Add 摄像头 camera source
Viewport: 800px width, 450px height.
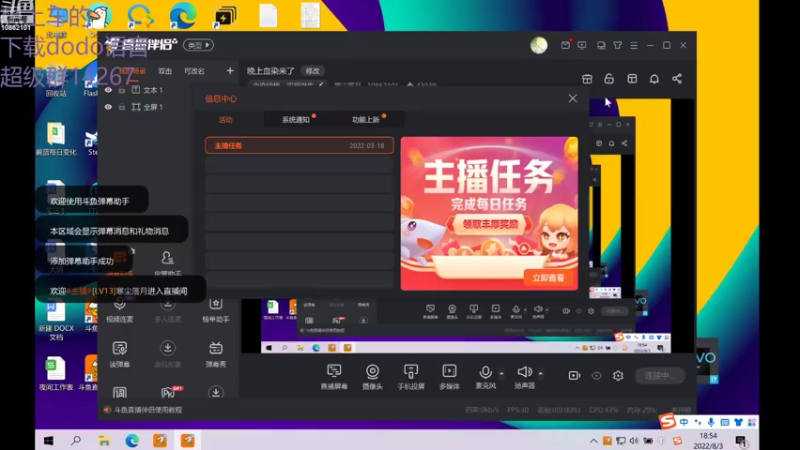[x=372, y=377]
